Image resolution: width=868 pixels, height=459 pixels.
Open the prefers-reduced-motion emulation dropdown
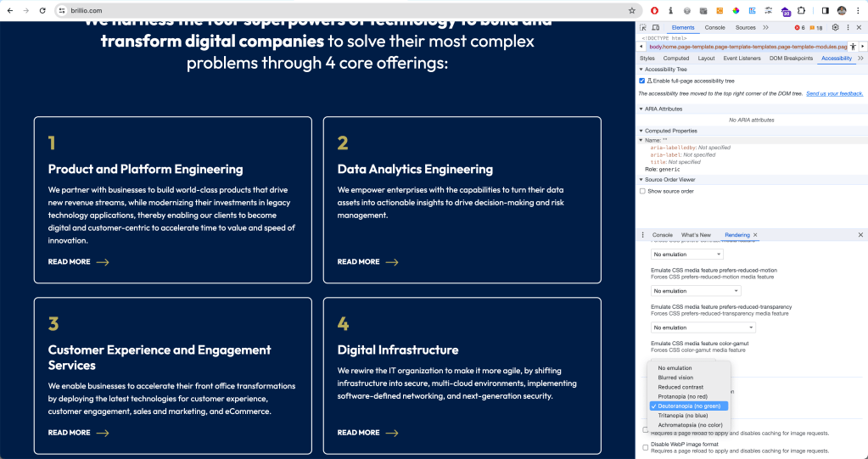pyautogui.click(x=687, y=291)
